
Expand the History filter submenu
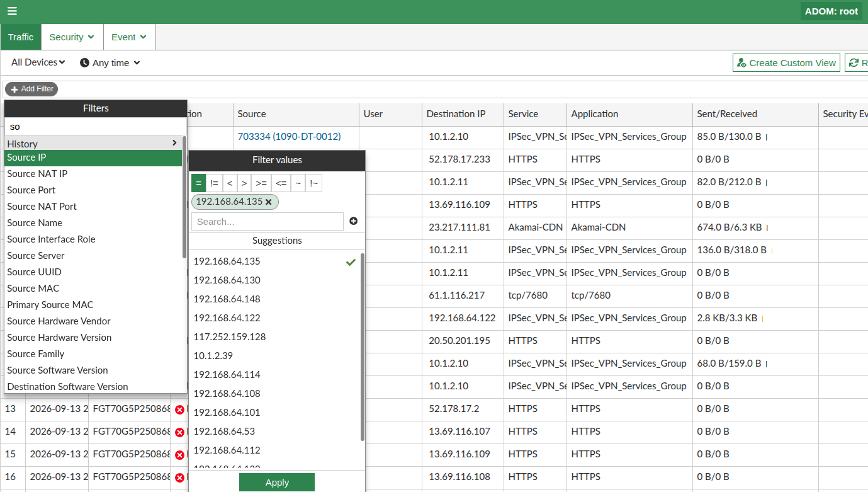[93, 144]
